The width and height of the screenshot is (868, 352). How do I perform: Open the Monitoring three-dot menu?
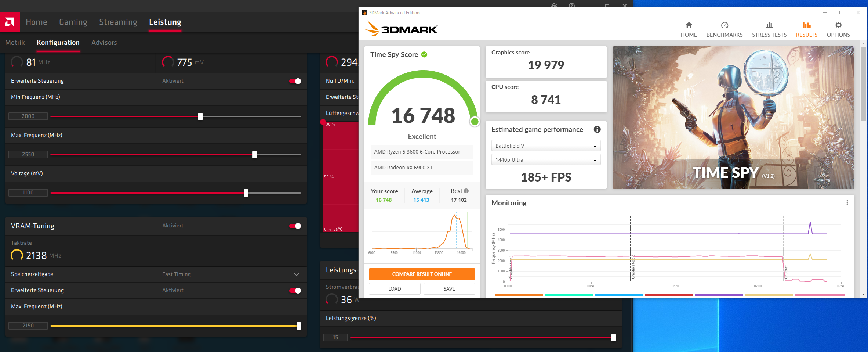(x=847, y=203)
